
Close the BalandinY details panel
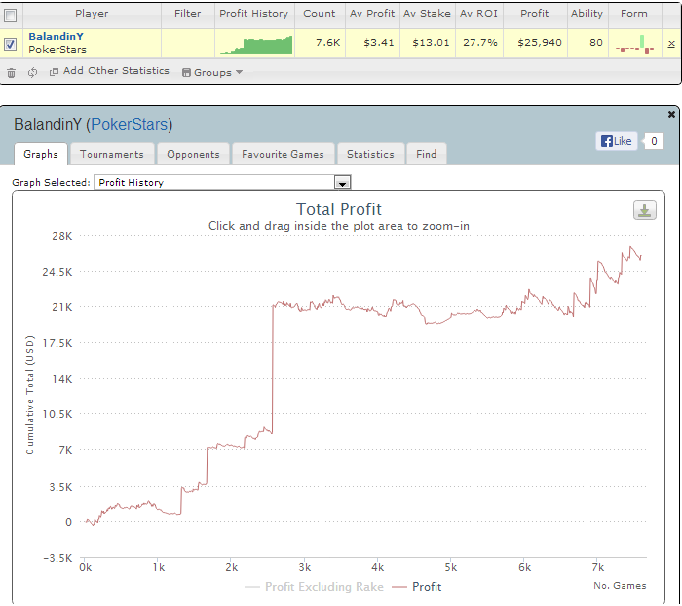pyautogui.click(x=671, y=114)
